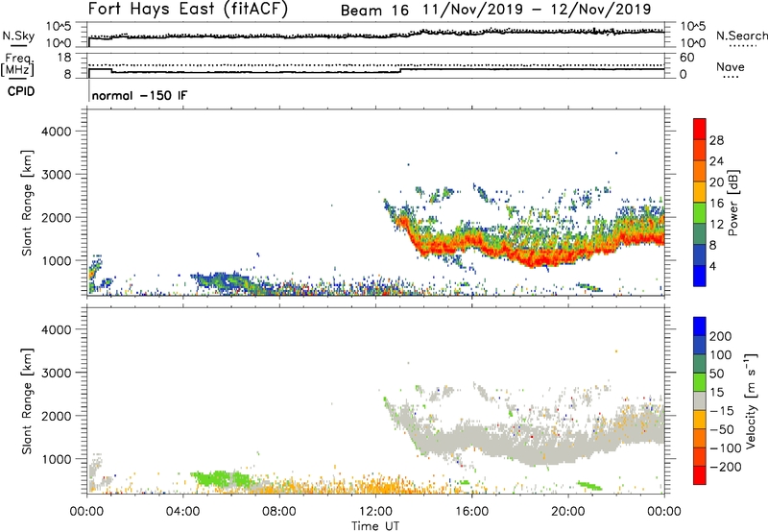Click the 'Velocity [m s⁻¹]' colorbar label
This screenshot has height=532, width=768.
[751, 400]
